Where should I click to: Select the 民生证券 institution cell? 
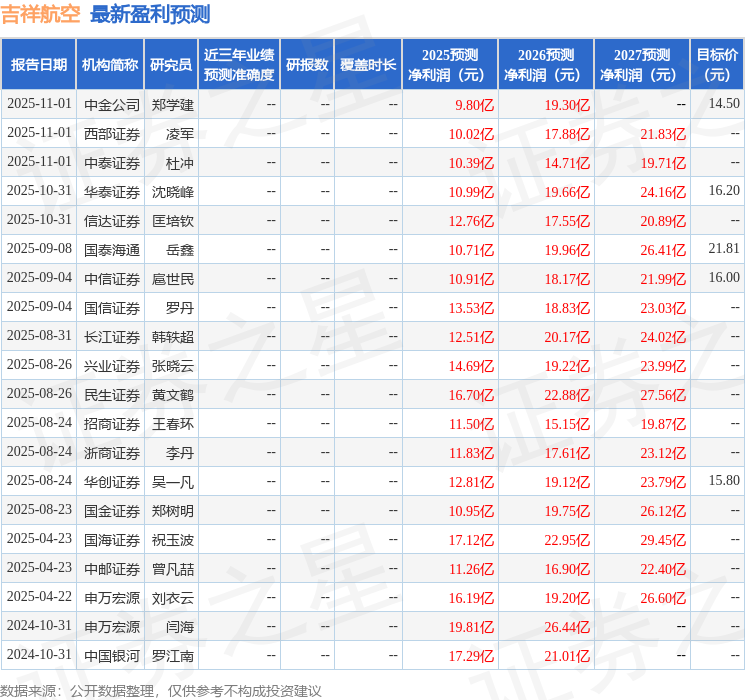point(112,395)
